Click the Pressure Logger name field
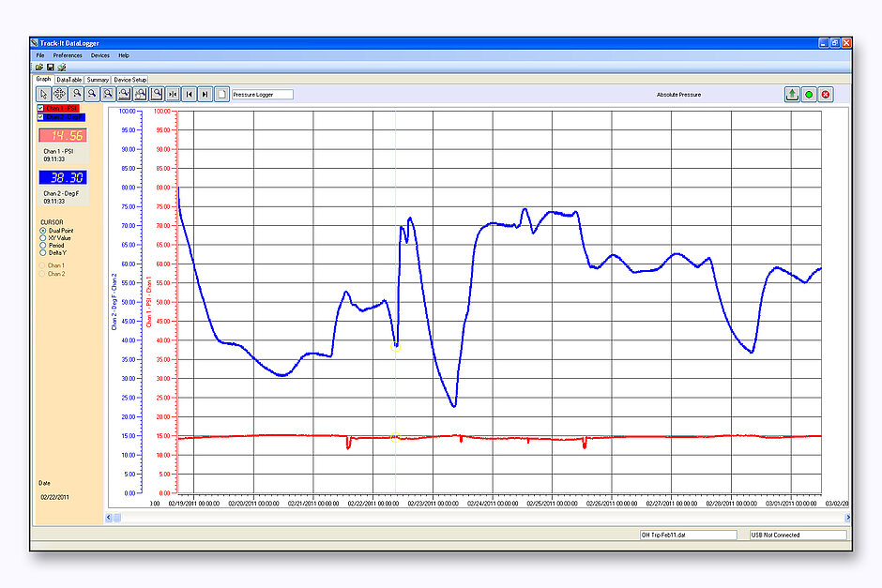This screenshot has width=882, height=588. pyautogui.click(x=262, y=95)
